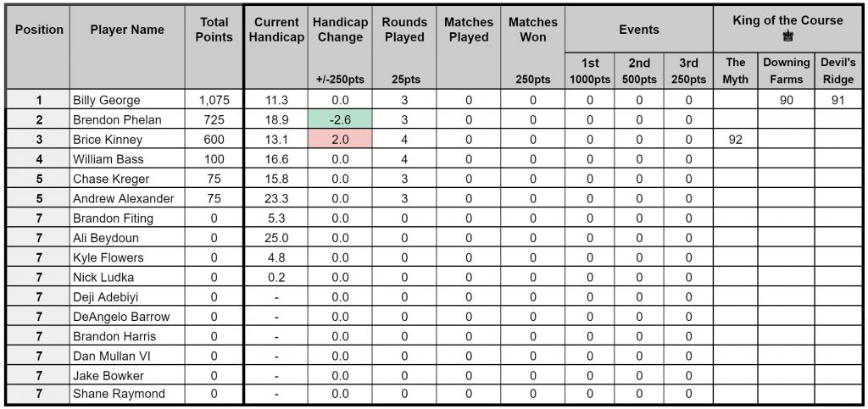The width and height of the screenshot is (868, 409).
Task: Click William Bass's 100 points cell
Action: (214, 159)
